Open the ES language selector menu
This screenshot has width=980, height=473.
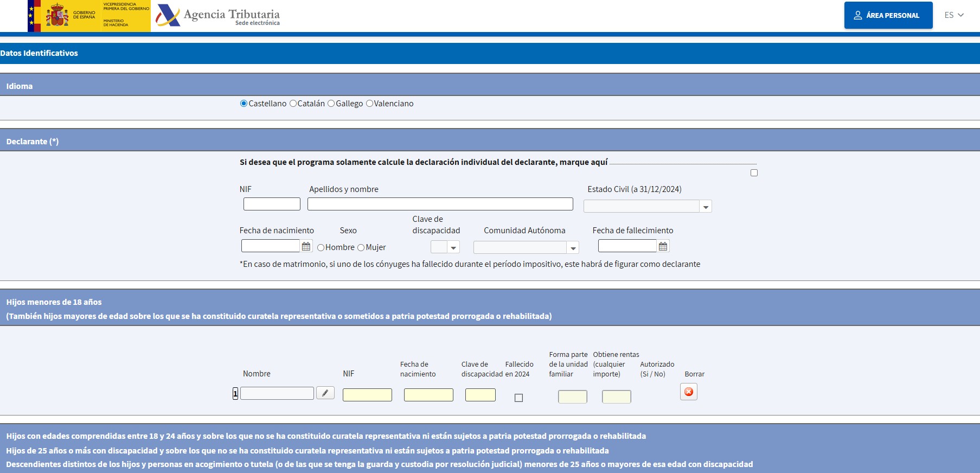(x=954, y=15)
